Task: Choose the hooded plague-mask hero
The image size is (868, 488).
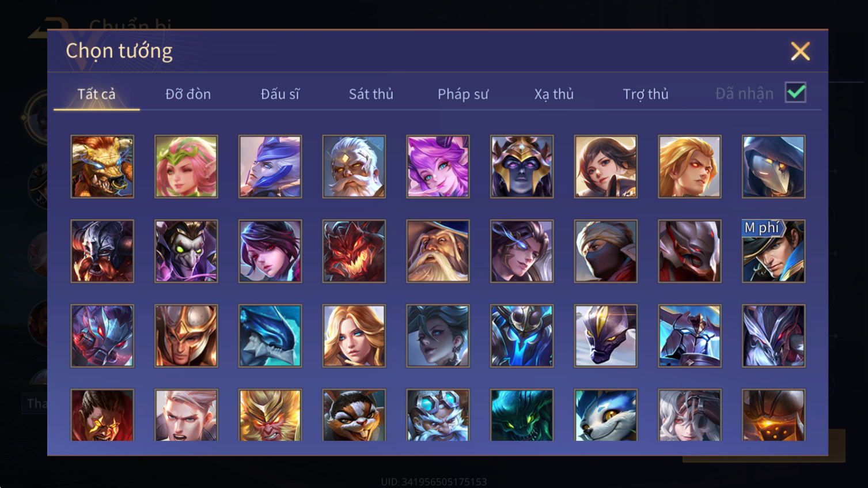Action: [x=774, y=167]
